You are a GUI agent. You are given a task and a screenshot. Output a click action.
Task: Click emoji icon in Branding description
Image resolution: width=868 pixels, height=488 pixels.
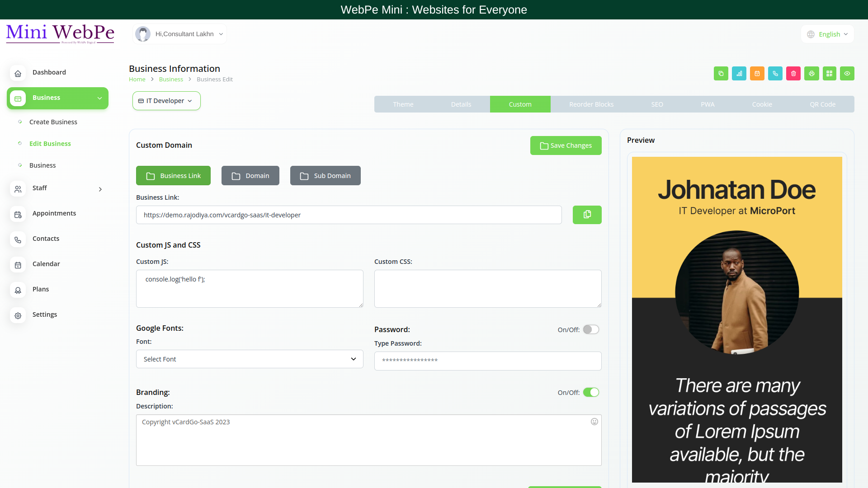(594, 422)
